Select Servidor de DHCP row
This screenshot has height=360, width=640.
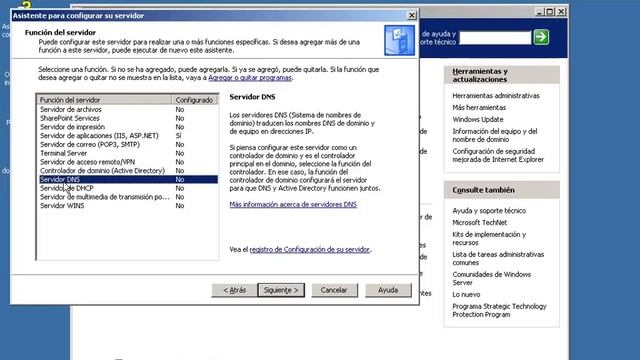(x=128, y=189)
